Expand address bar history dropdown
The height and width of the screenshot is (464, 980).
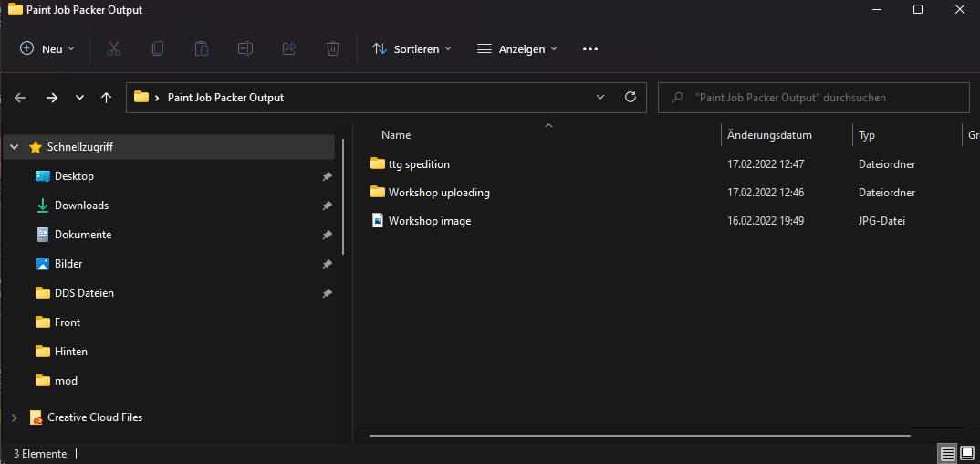click(x=600, y=98)
